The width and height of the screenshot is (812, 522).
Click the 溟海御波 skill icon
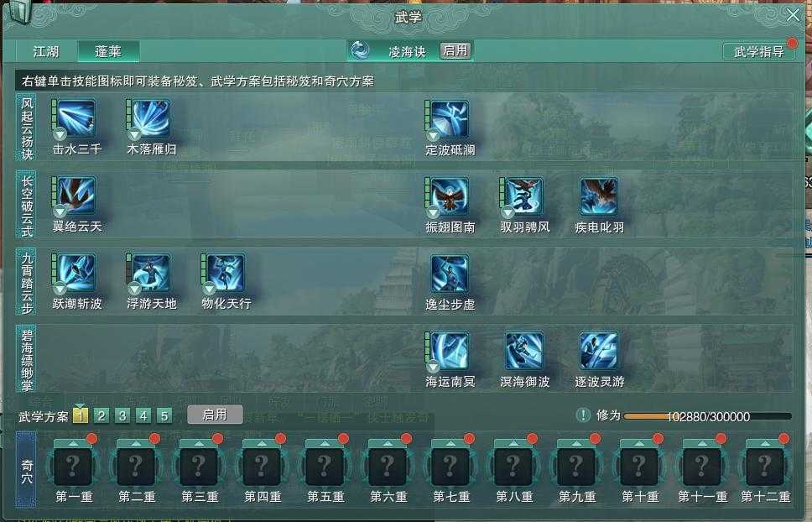pos(524,351)
